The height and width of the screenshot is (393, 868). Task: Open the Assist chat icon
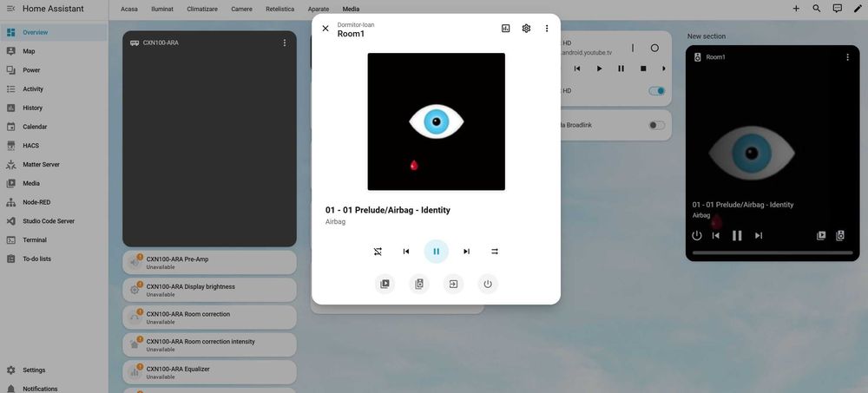click(838, 9)
